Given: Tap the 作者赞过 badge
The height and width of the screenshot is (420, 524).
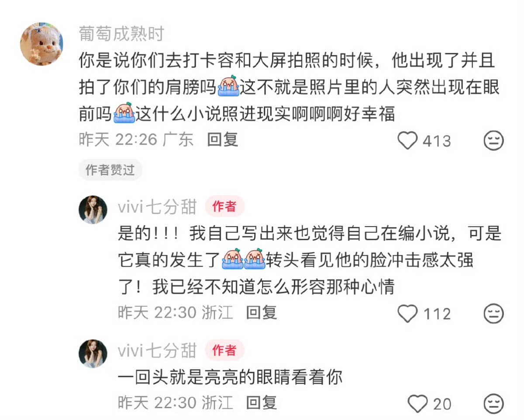Looking at the screenshot, I should click(110, 170).
